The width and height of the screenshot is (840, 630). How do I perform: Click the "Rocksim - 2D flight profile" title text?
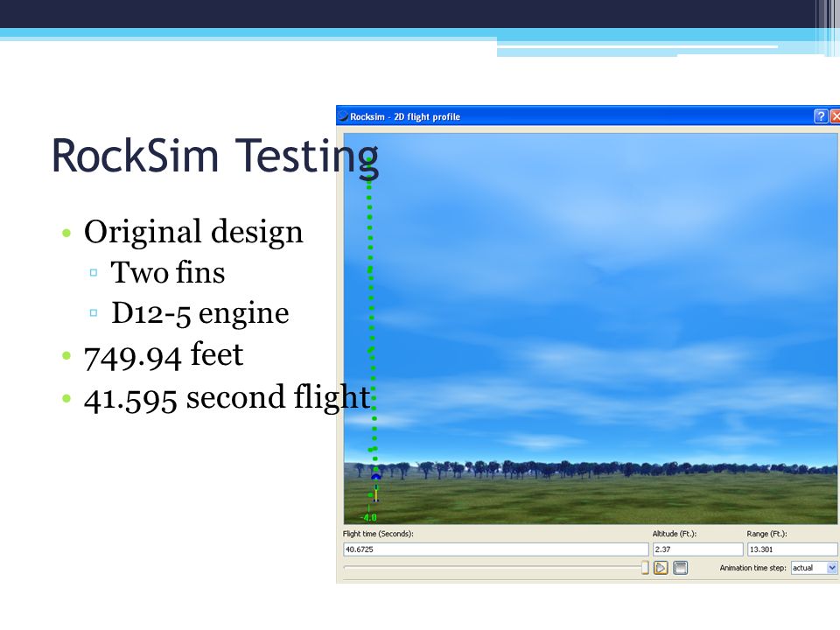click(x=405, y=116)
